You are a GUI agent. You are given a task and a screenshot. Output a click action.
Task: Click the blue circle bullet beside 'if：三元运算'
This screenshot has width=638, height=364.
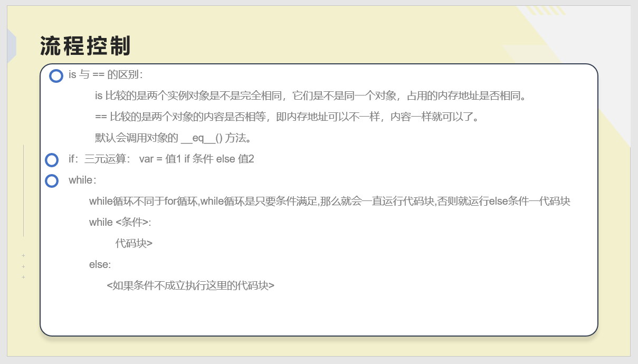52,160
